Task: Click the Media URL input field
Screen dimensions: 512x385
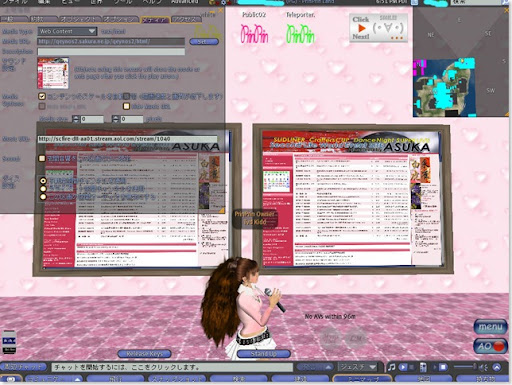Action: point(111,41)
